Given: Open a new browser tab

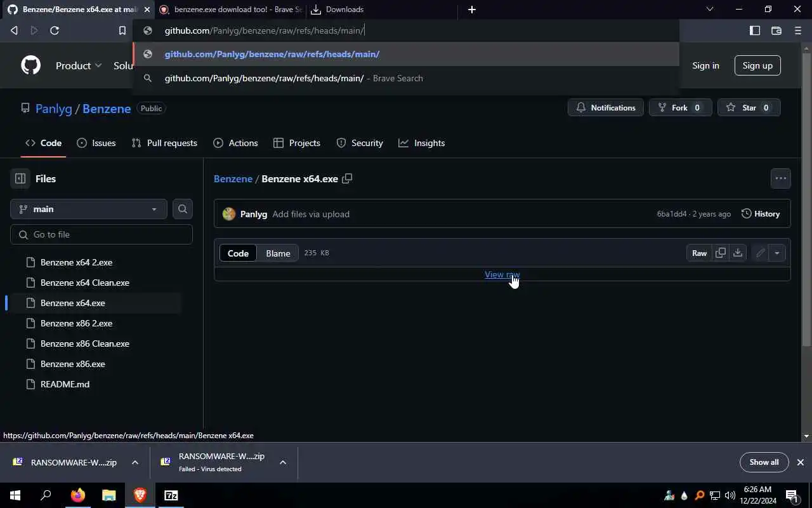Looking at the screenshot, I should click(471, 10).
